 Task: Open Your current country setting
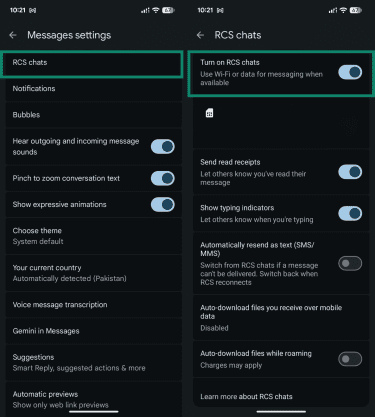94,273
